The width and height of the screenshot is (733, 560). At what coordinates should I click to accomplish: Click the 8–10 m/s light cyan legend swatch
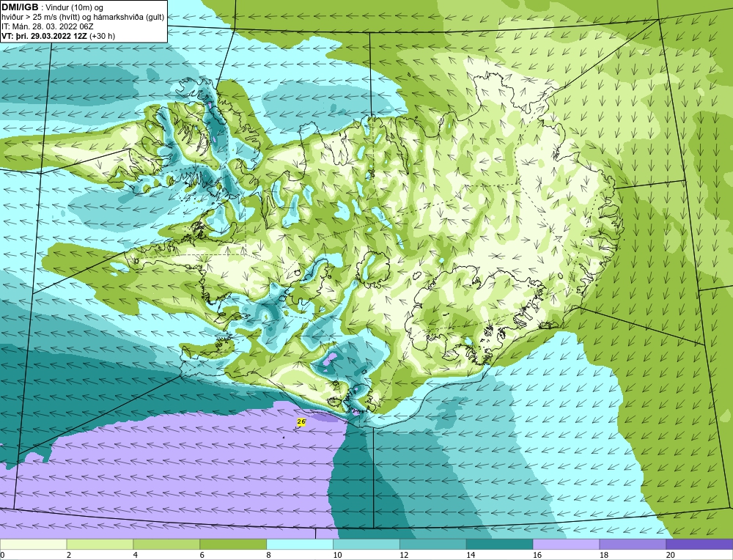coord(300,544)
